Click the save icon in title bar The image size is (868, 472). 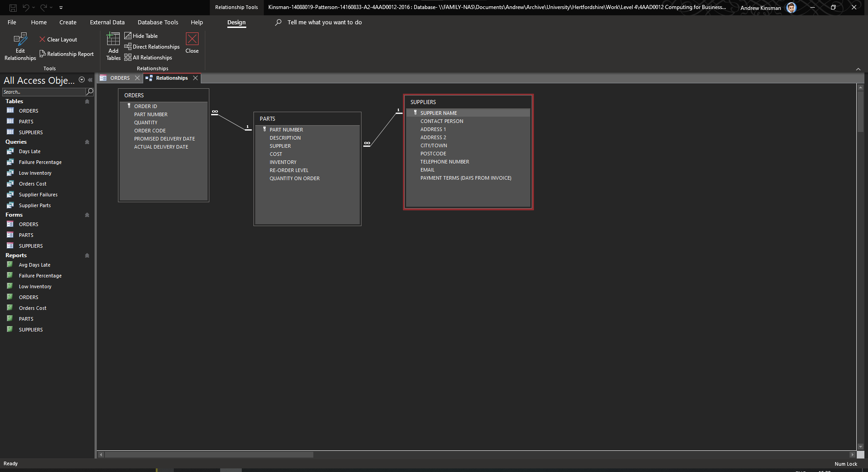[x=13, y=7]
